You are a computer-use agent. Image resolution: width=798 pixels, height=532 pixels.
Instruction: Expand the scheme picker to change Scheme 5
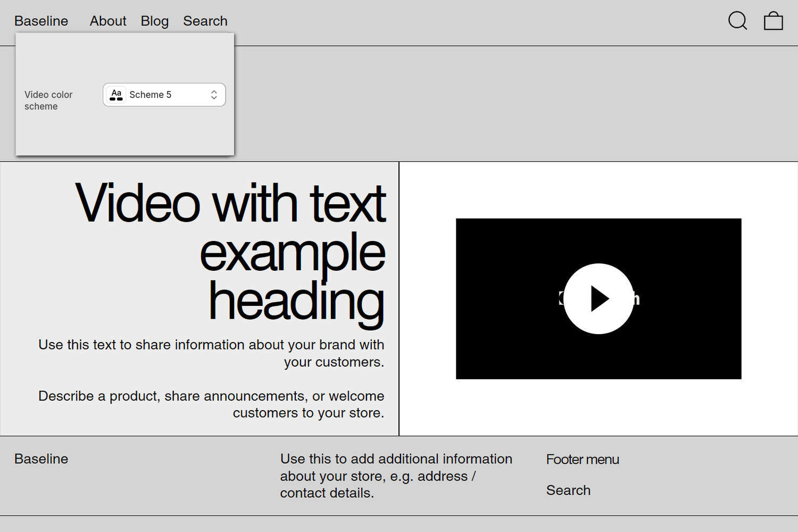pyautogui.click(x=164, y=94)
